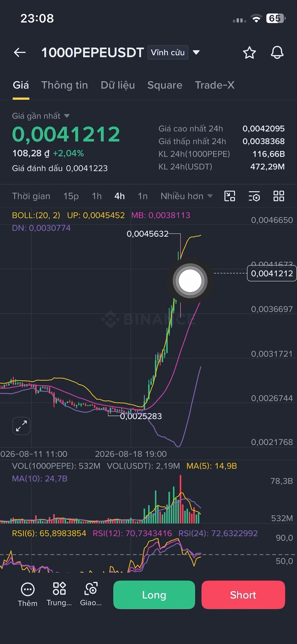Tap the VOL(1000PEPEUSDT): 532M label
Screen dimensions: 297x644
56,466
